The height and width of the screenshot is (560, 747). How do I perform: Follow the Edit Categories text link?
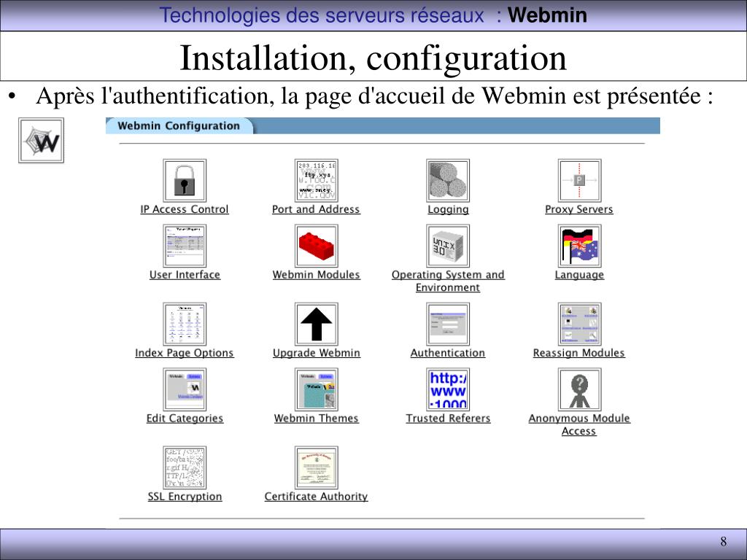[x=185, y=418]
